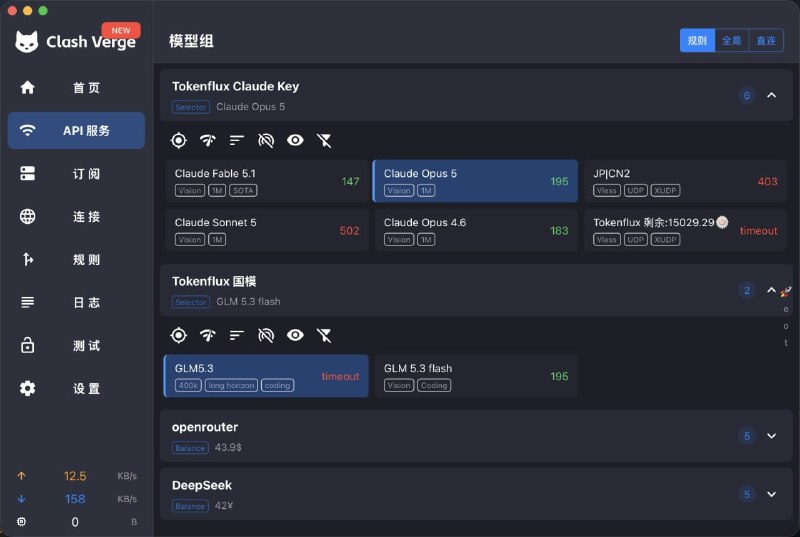Click download speed 158 KB/s indicator
Viewport: 800px width, 537px height.
click(x=77, y=499)
